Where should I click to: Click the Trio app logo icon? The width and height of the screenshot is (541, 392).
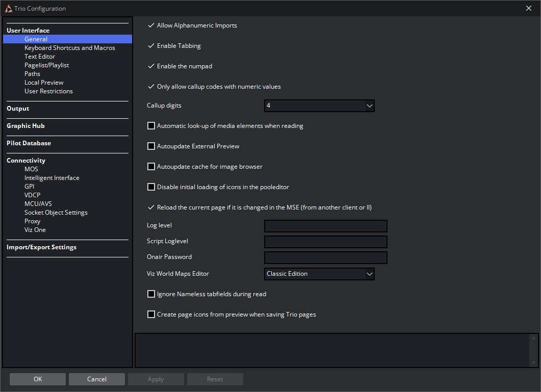pyautogui.click(x=9, y=8)
